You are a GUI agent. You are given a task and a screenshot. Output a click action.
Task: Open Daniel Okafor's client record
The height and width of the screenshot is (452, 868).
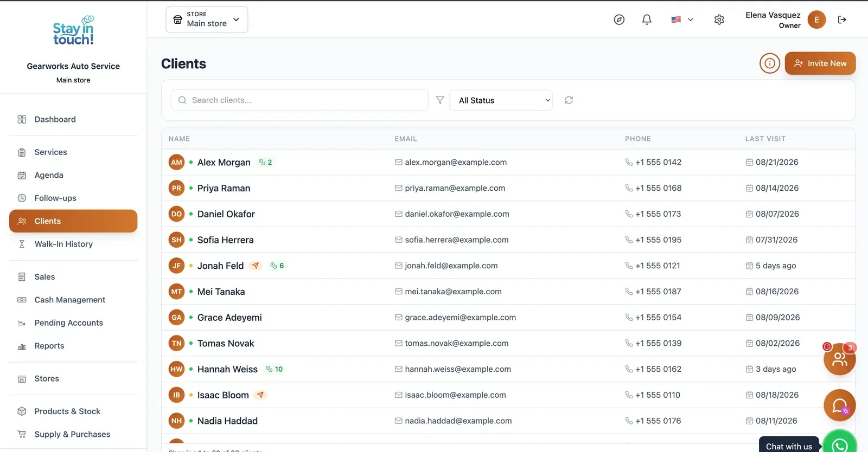pos(508,214)
